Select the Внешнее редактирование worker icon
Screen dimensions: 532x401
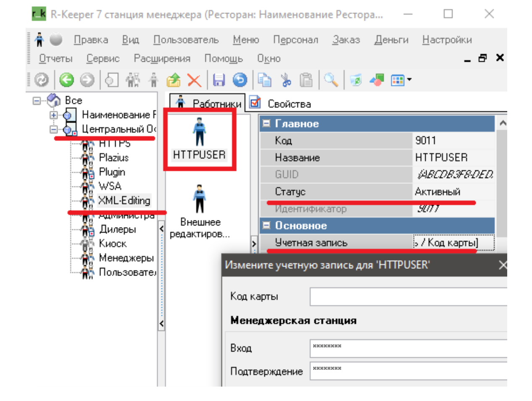coord(200,211)
